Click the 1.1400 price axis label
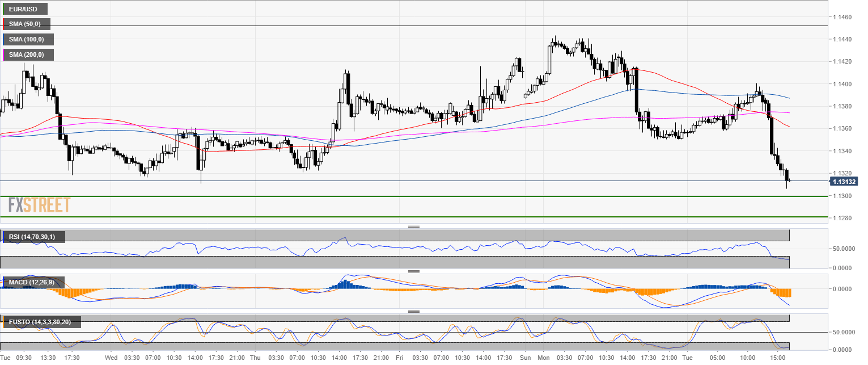Viewport: 868px width, 365px height. [842, 84]
